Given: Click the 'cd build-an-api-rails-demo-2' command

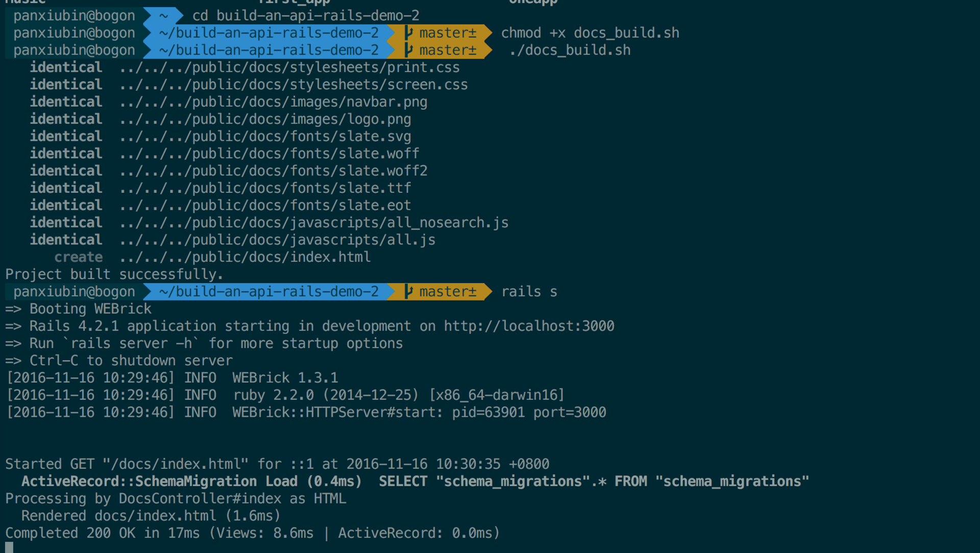Looking at the screenshot, I should coord(306,16).
